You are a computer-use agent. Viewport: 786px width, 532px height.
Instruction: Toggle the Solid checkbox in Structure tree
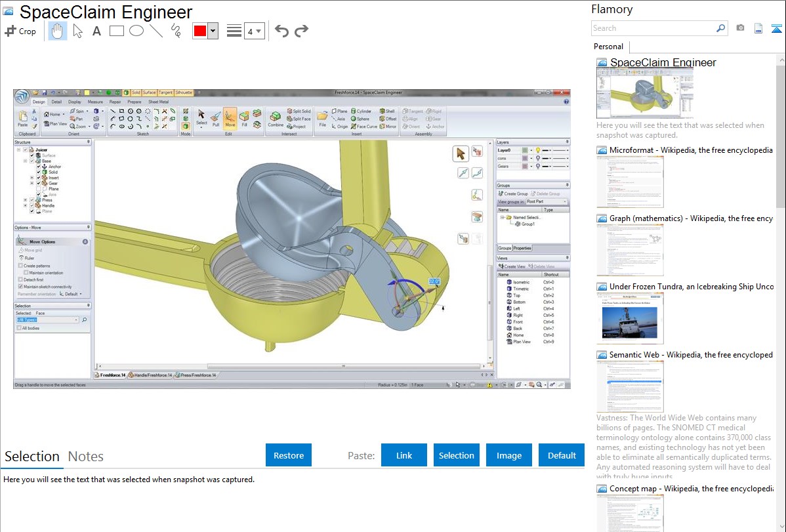pos(38,172)
